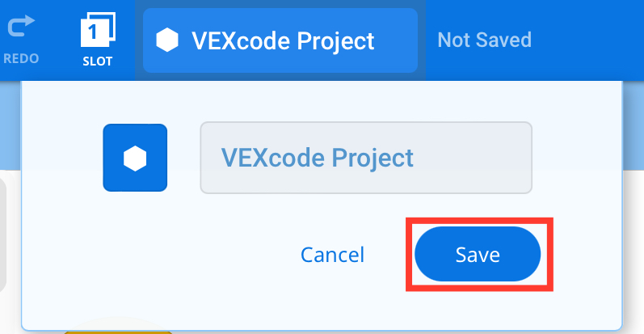The height and width of the screenshot is (334, 644).
Task: Click the blank toolbar area right of Not Saved
Action: tap(590, 40)
